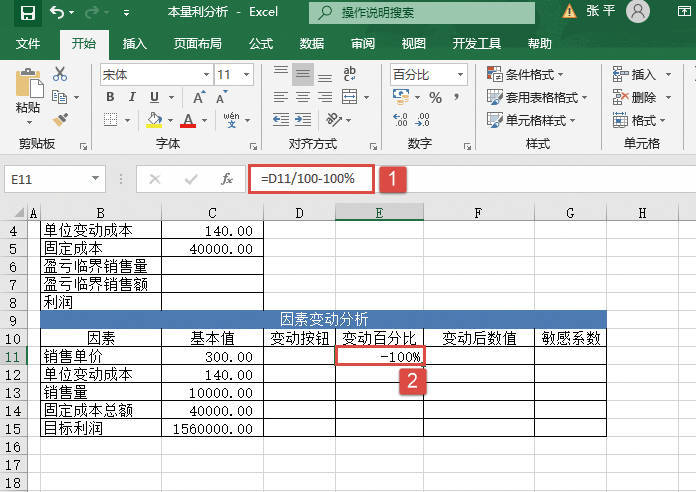The width and height of the screenshot is (696, 492).
Task: Open the Quick Access Toolbar customize arrow
Action: tap(127, 13)
